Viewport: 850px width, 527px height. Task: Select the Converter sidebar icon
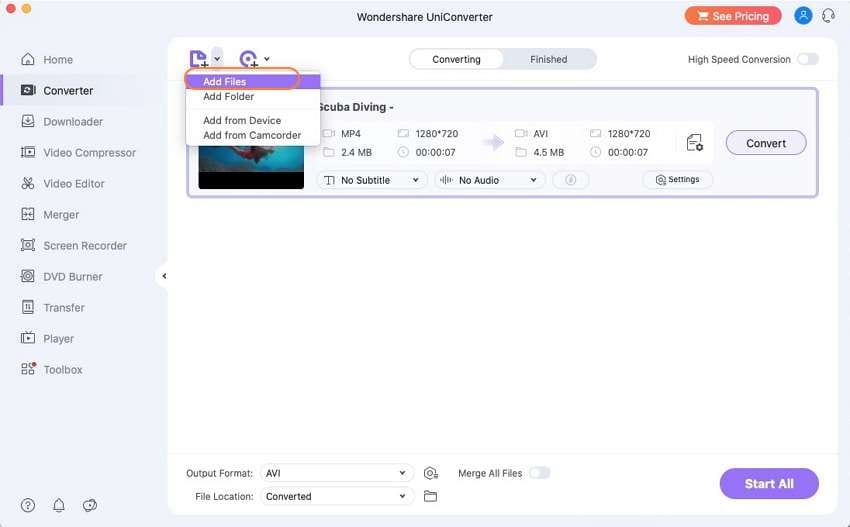coord(28,90)
